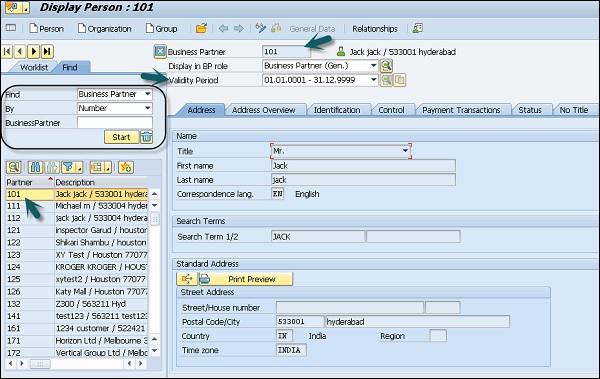This screenshot has width=600, height=379.
Task: Click scroll-up arrow beside row 101
Action: (154, 194)
